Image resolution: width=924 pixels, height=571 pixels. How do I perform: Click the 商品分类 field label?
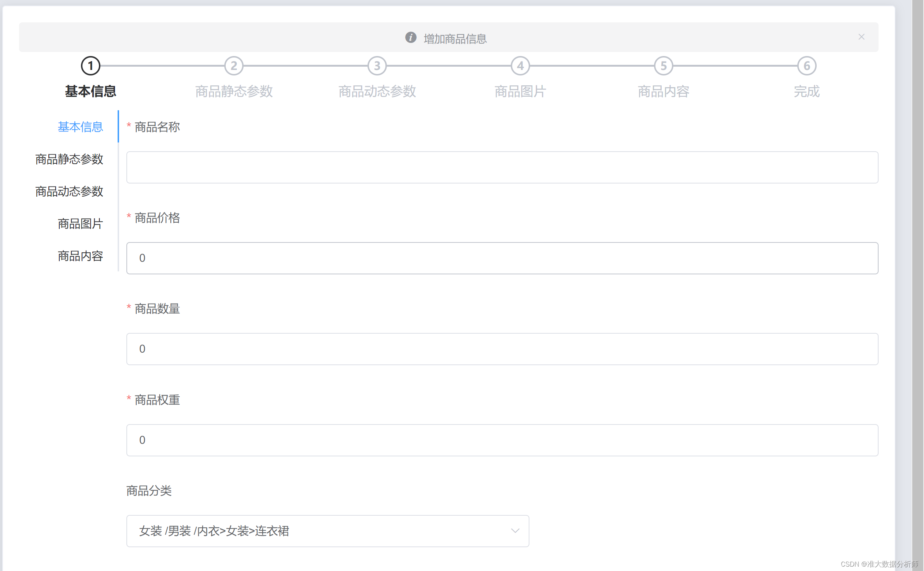coord(149,490)
